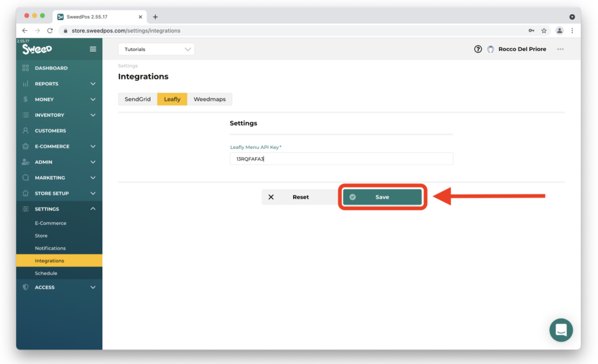Expand the Store Setup menu section
Image resolution: width=598 pixels, height=364 pixels.
(x=93, y=193)
